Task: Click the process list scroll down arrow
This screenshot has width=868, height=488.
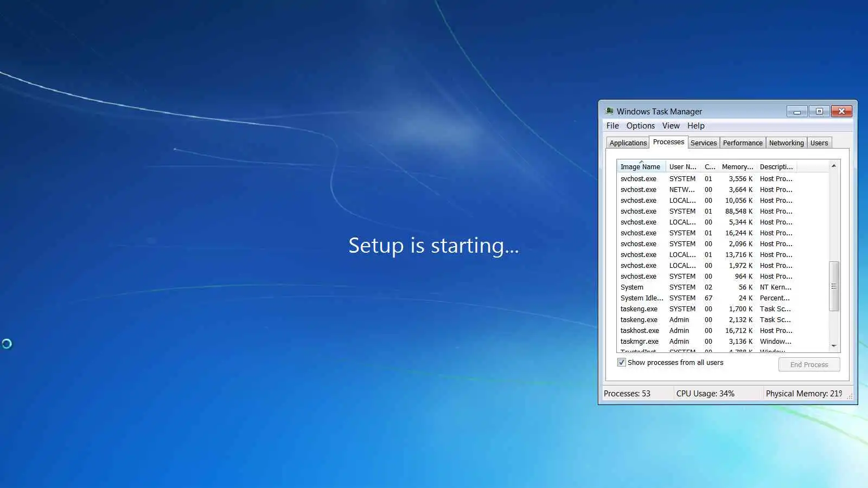Action: tap(834, 346)
